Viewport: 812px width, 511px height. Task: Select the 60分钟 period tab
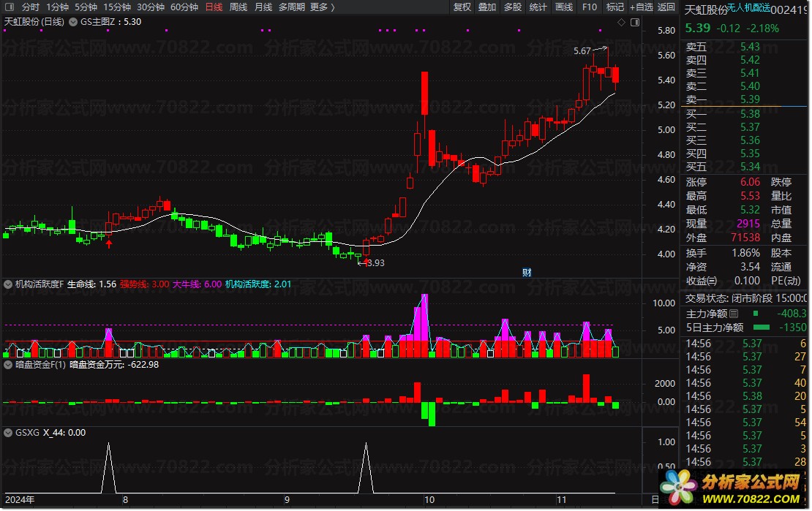click(184, 7)
